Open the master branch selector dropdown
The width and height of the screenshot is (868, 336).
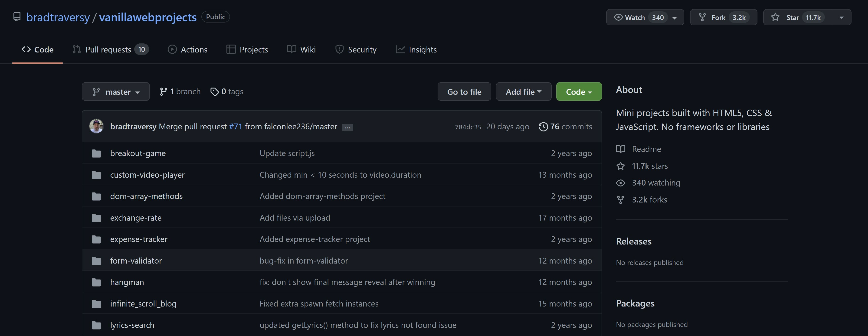click(x=116, y=92)
